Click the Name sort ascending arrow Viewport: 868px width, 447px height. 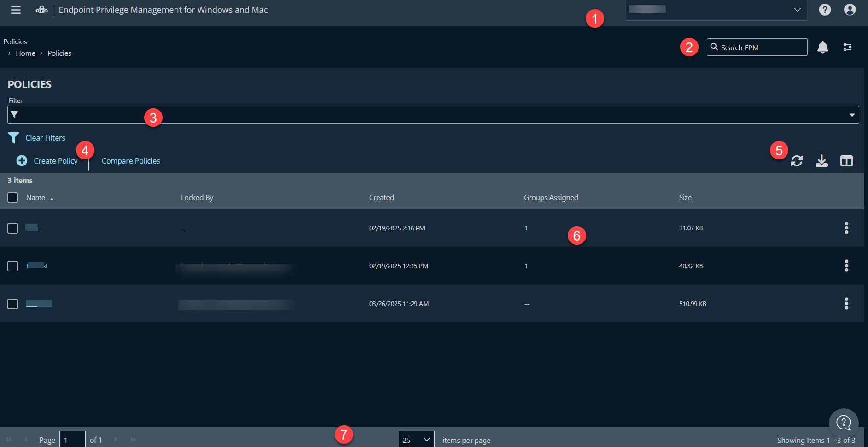click(x=52, y=199)
